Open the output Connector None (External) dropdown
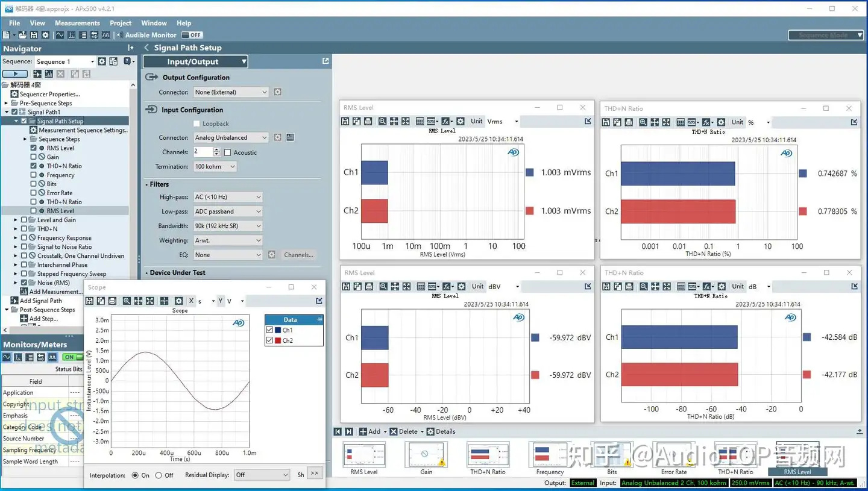This screenshot has height=491, width=868. [231, 92]
